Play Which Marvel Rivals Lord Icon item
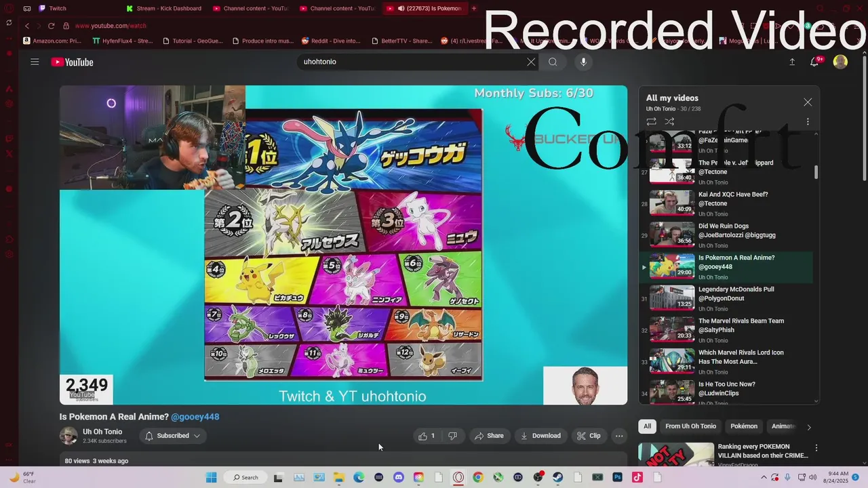The image size is (868, 488). tap(726, 362)
